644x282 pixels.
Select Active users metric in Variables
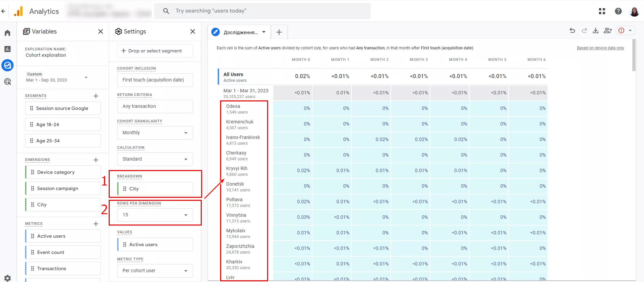click(63, 236)
